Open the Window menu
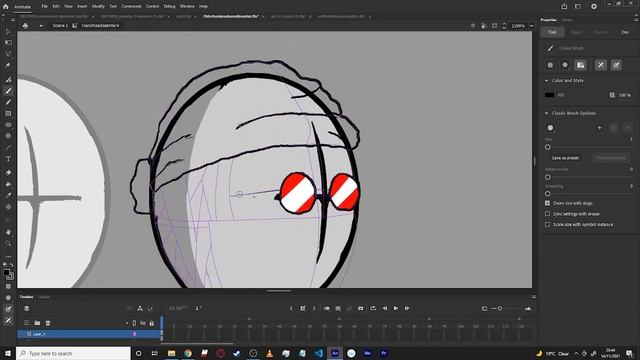Screen dimensions: 640x360 tap(187, 7)
